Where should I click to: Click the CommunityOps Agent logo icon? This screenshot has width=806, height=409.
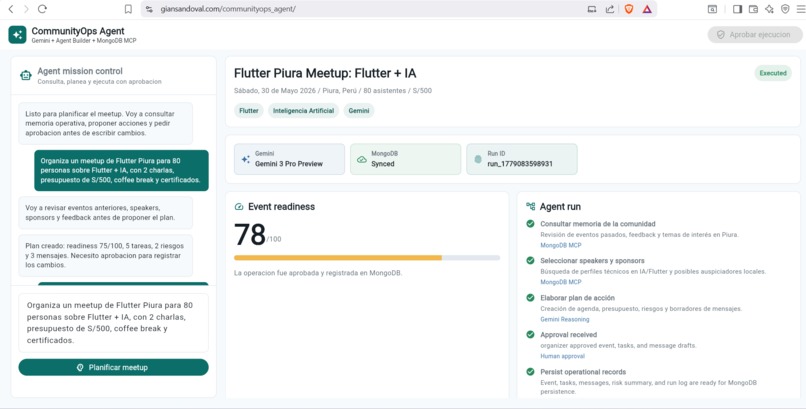coord(17,34)
